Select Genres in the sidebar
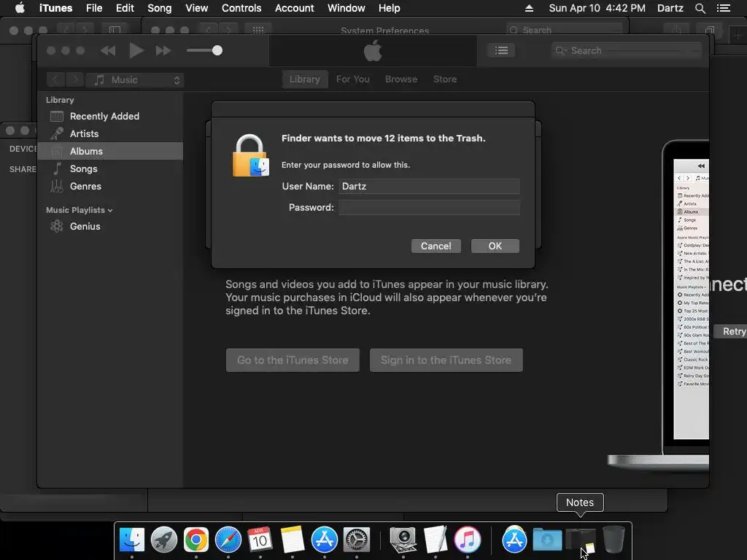The height and width of the screenshot is (560, 747). [x=110, y=186]
